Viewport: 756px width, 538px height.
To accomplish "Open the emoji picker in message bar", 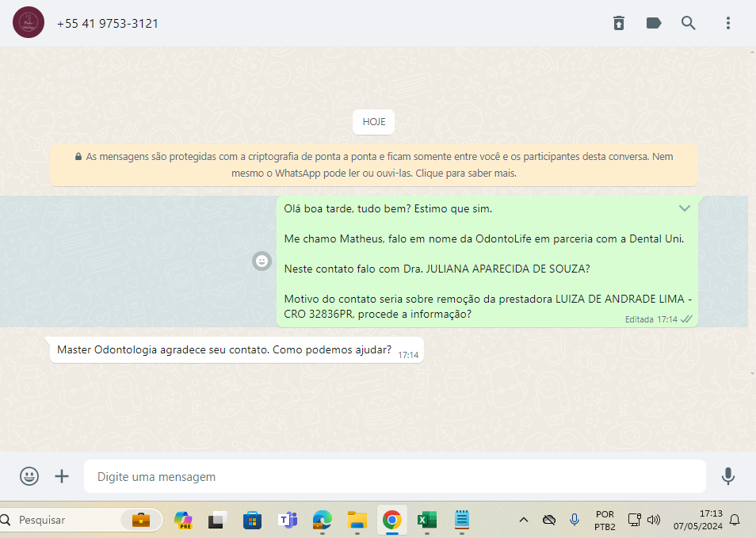I will point(29,476).
